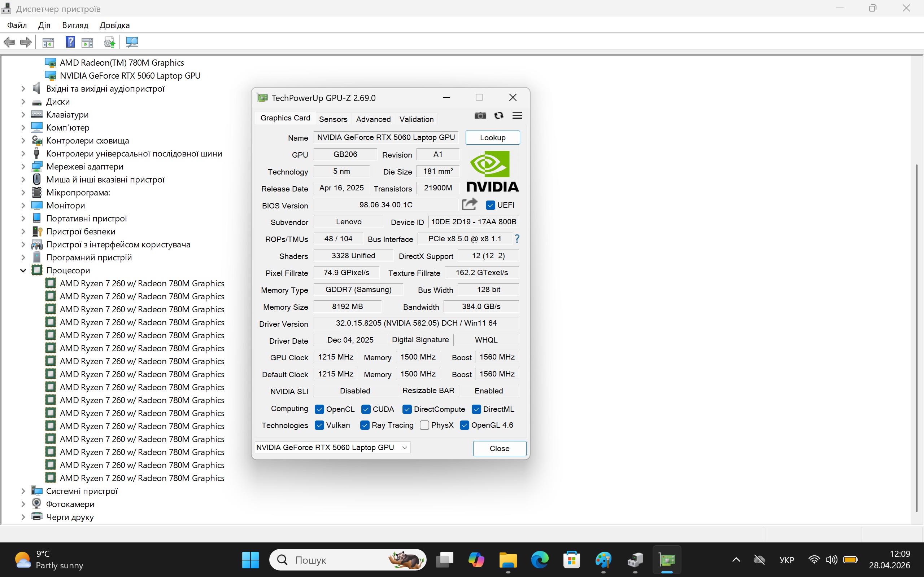Image resolution: width=924 pixels, height=577 pixels.
Task: Collapse the Процесори tree node
Action: [x=23, y=270]
